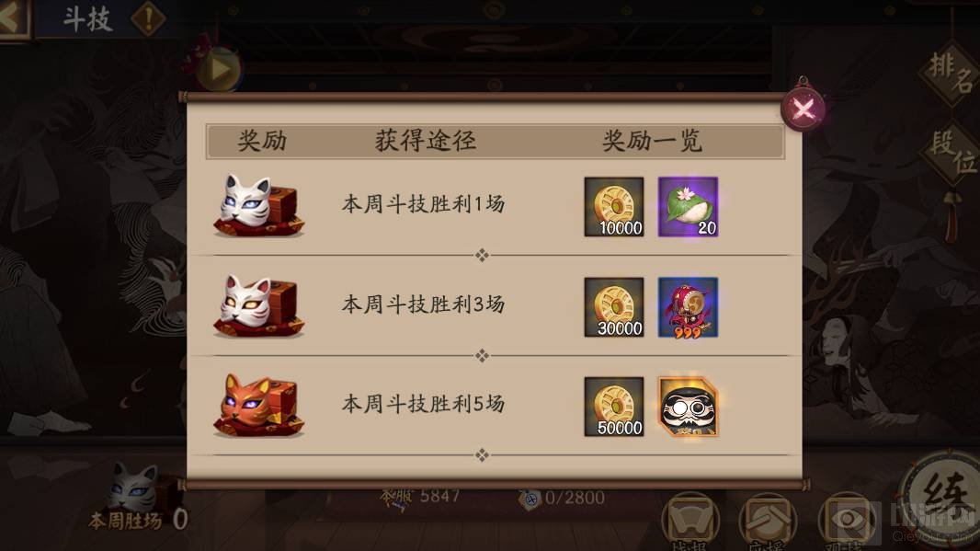Tap the rice cake reward with 20
This screenshot has height=551, width=980.
coord(689,206)
